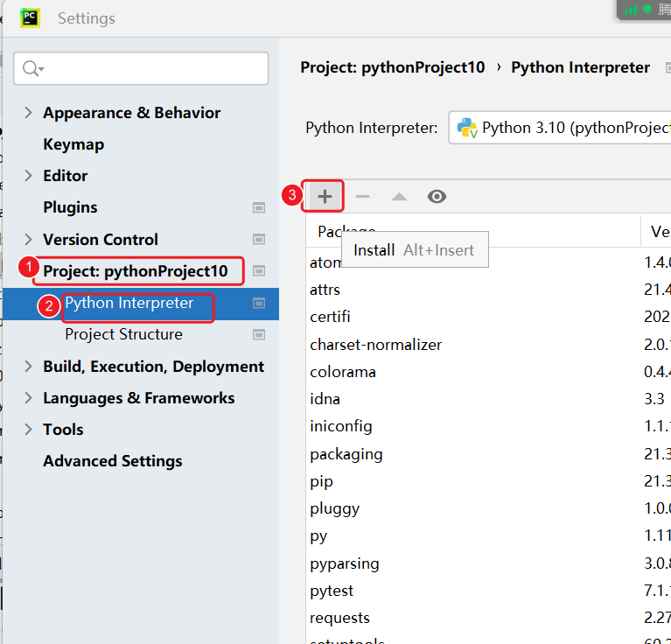Open Project Structure settings page
The width and height of the screenshot is (671, 644).
click(123, 334)
